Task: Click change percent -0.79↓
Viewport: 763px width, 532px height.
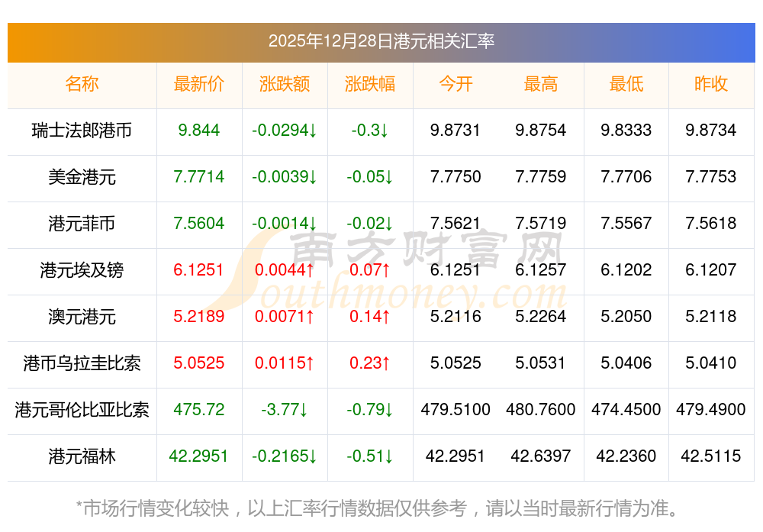Action: (x=370, y=409)
